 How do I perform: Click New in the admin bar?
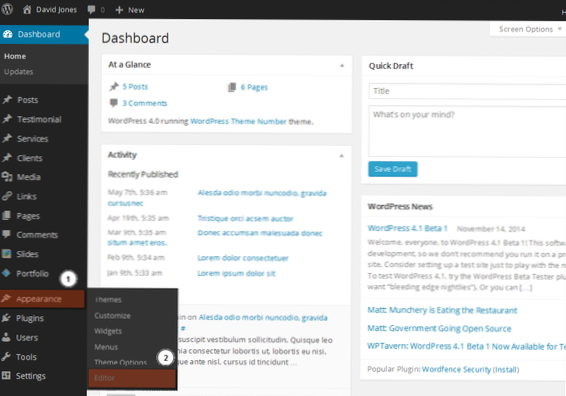[x=136, y=10]
